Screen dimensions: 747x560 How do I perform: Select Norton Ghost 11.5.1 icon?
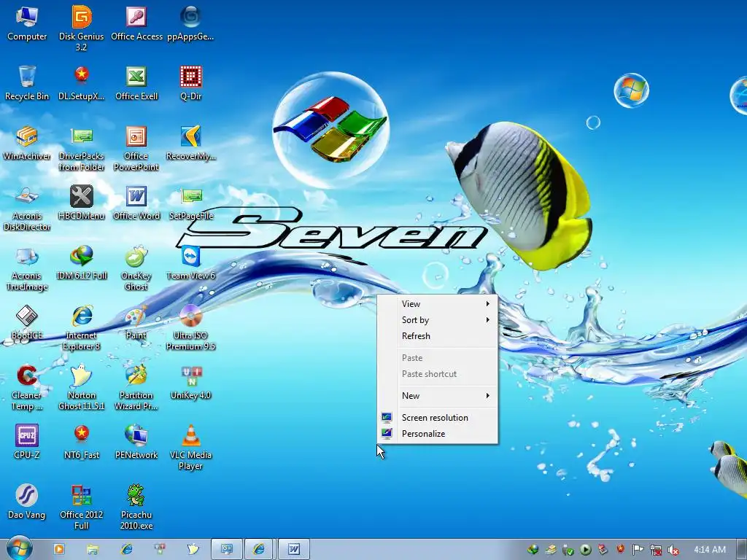click(82, 388)
